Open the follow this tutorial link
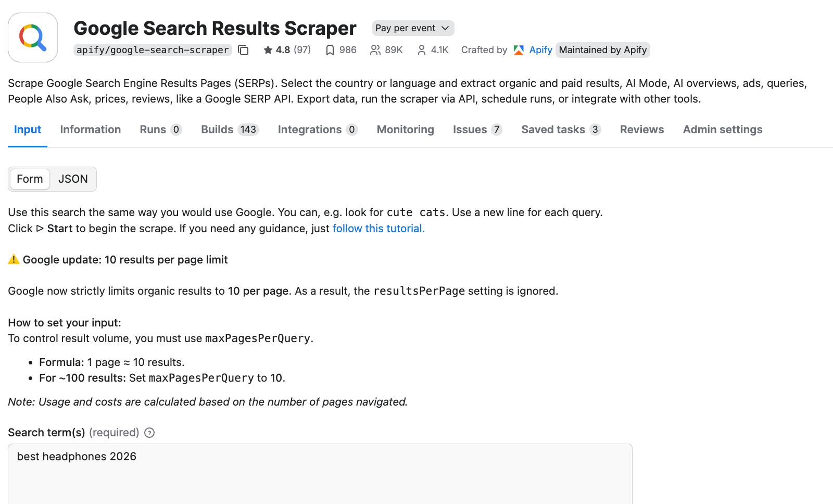 (378, 228)
